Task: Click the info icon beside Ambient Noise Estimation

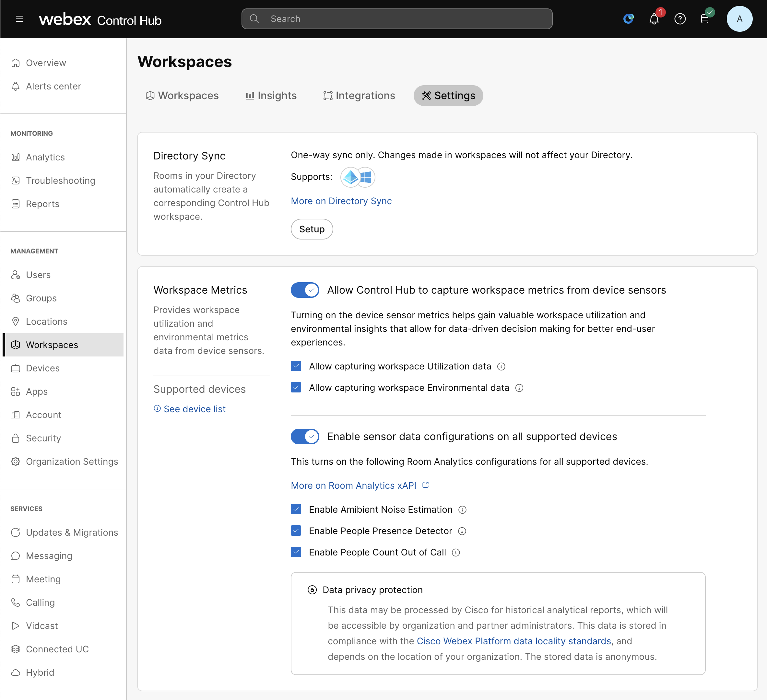Action: pos(463,510)
